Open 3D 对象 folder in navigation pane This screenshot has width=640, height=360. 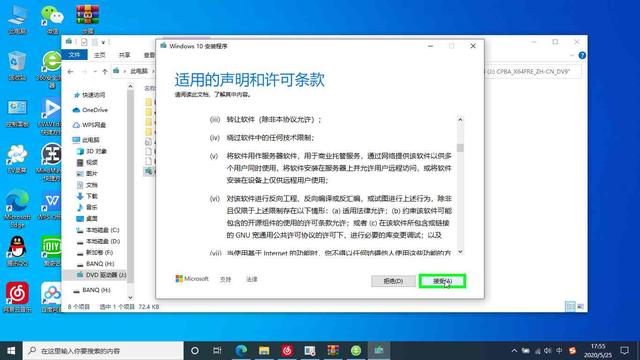[96, 151]
